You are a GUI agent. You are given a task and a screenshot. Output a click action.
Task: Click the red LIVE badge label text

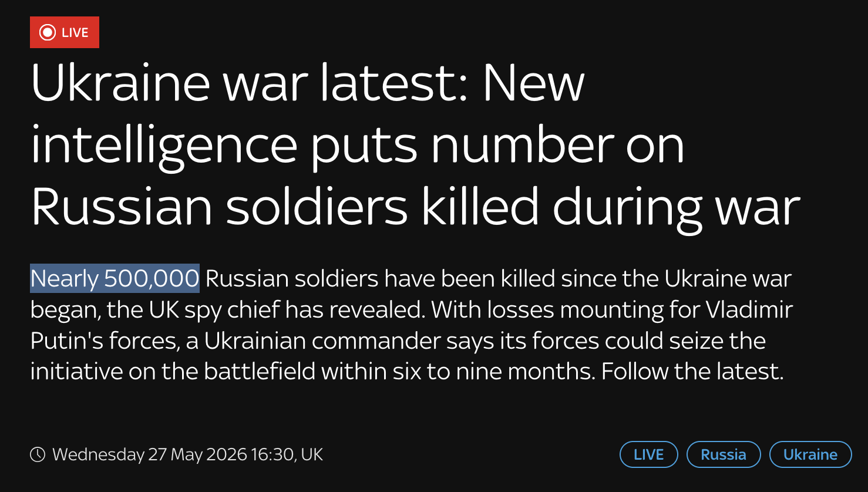click(75, 32)
